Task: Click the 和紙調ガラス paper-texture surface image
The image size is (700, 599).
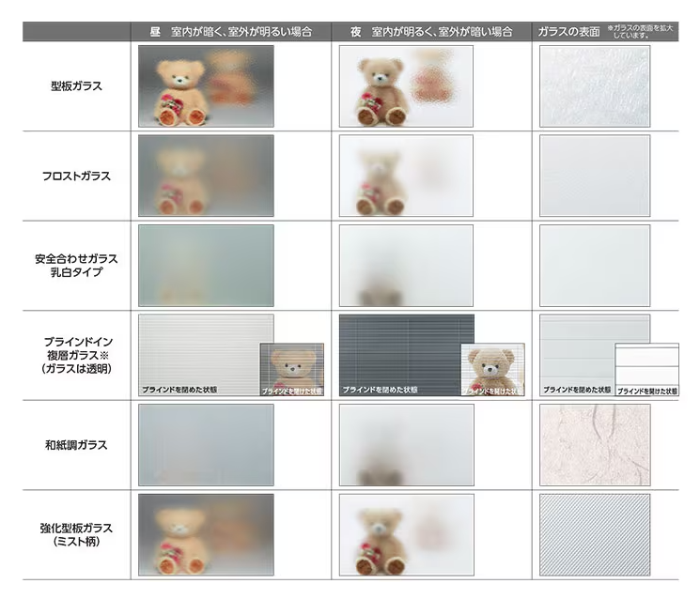Action: [595, 445]
